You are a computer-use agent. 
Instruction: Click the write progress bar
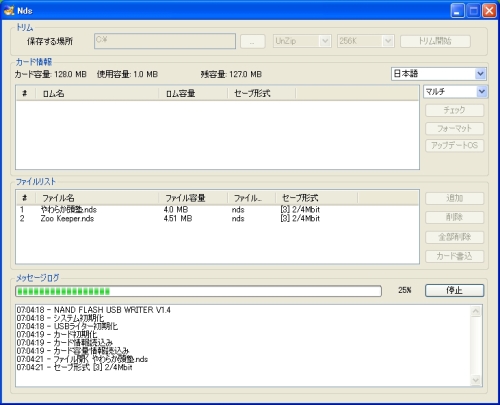[x=198, y=291]
